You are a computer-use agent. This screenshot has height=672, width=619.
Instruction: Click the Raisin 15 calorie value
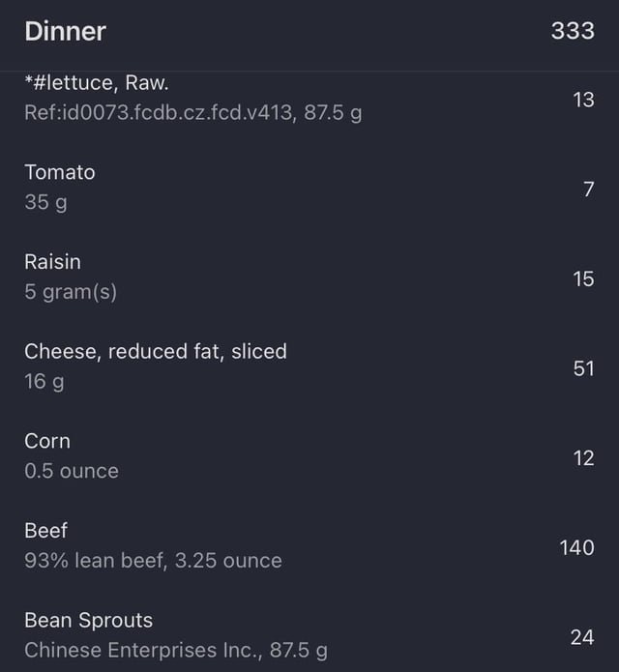(583, 279)
